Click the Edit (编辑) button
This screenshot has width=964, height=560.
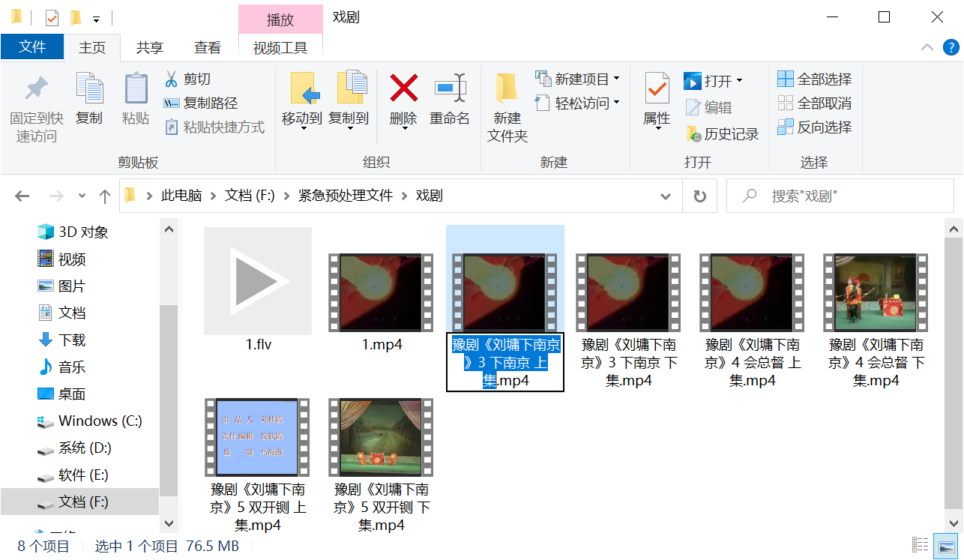coord(708,108)
